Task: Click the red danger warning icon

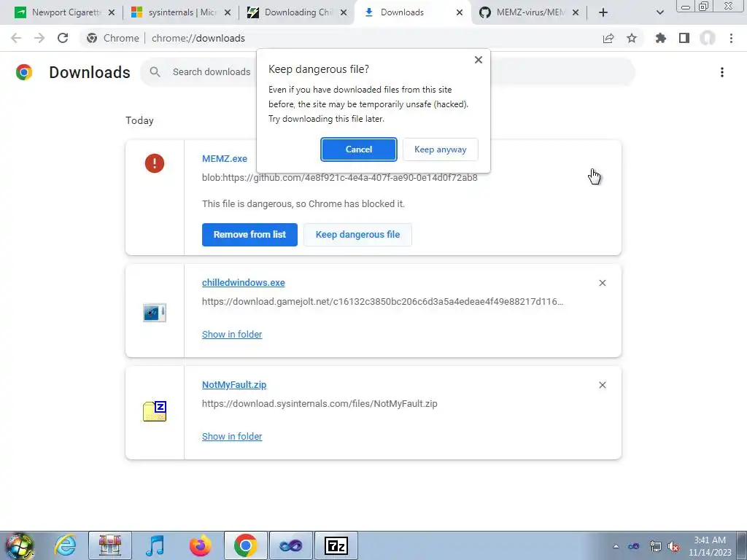Action: coord(155,163)
